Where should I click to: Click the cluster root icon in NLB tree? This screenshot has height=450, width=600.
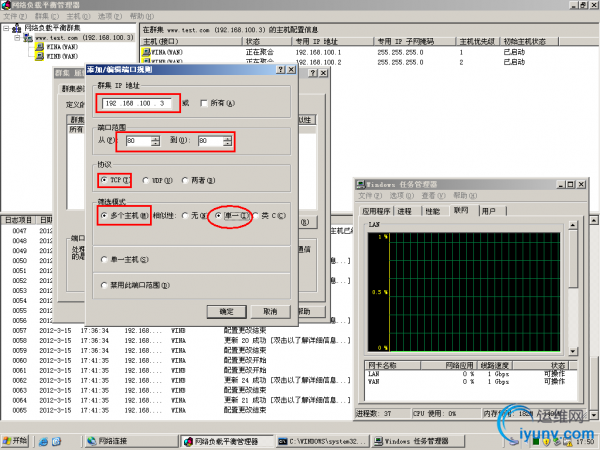(x=16, y=28)
